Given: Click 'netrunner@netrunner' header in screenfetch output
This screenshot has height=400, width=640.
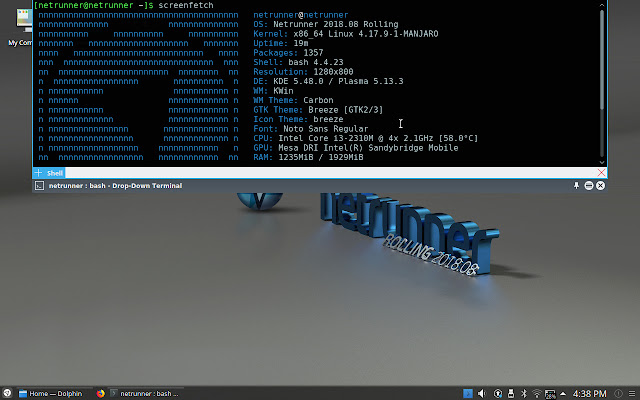Looking at the screenshot, I should pos(301,15).
